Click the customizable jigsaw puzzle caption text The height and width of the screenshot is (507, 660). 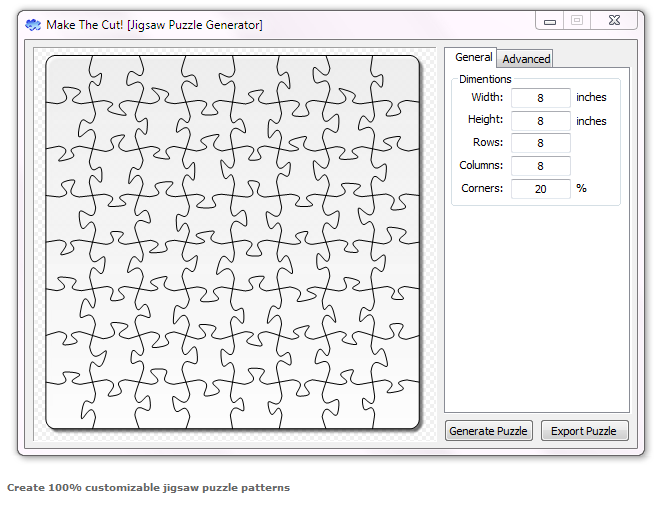[148, 488]
